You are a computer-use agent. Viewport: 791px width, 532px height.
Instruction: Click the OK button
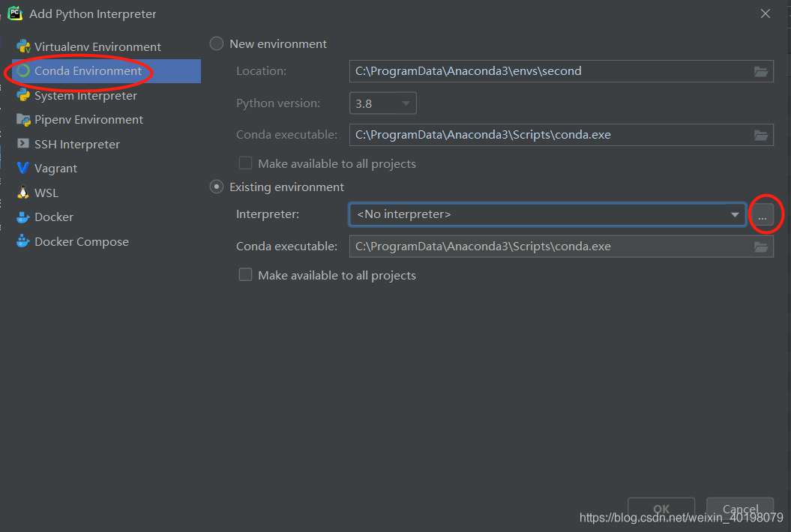[661, 508]
